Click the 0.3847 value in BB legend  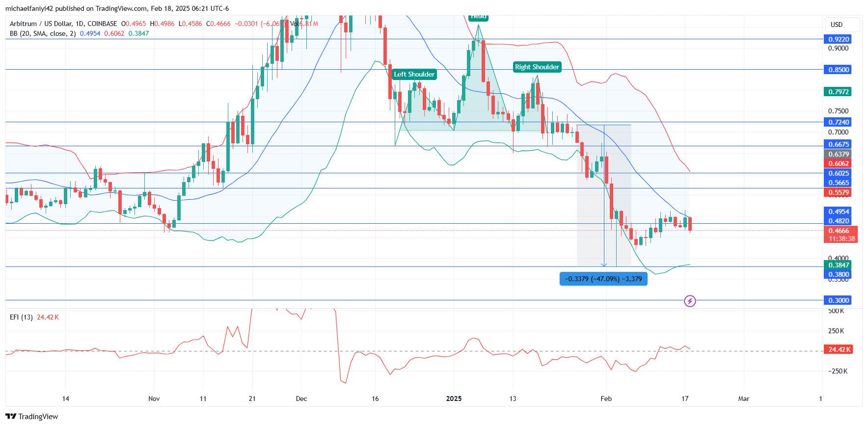point(138,33)
